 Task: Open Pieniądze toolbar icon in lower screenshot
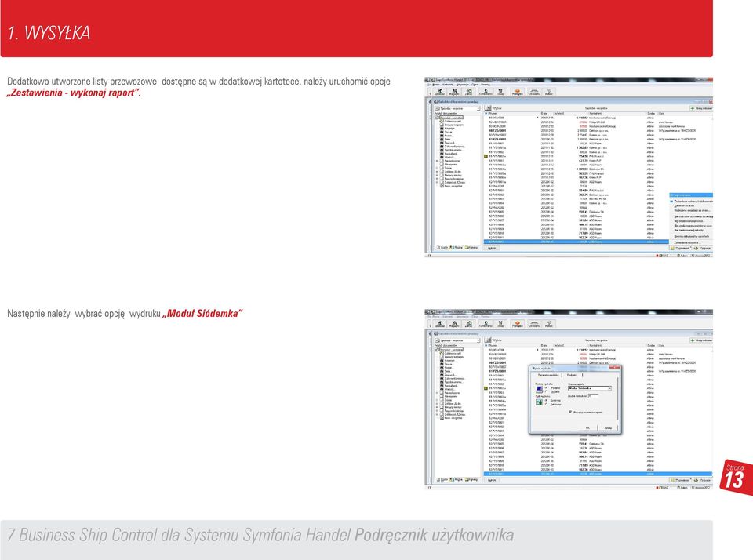click(x=517, y=324)
